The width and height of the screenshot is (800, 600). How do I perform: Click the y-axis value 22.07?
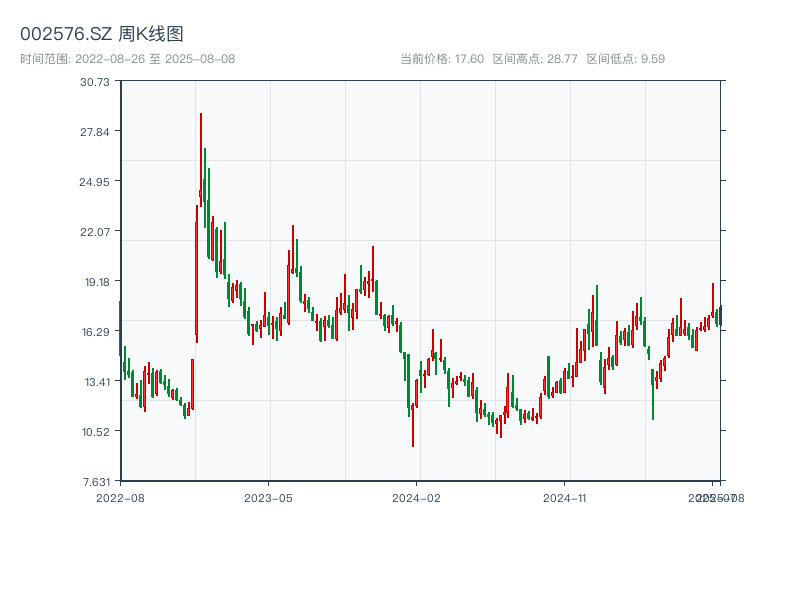pos(95,232)
